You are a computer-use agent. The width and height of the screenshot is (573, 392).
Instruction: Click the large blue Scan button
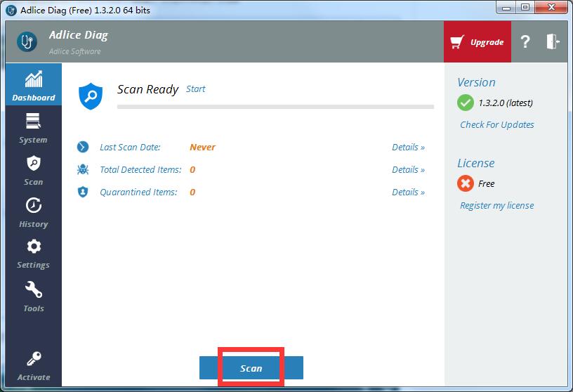(251, 368)
